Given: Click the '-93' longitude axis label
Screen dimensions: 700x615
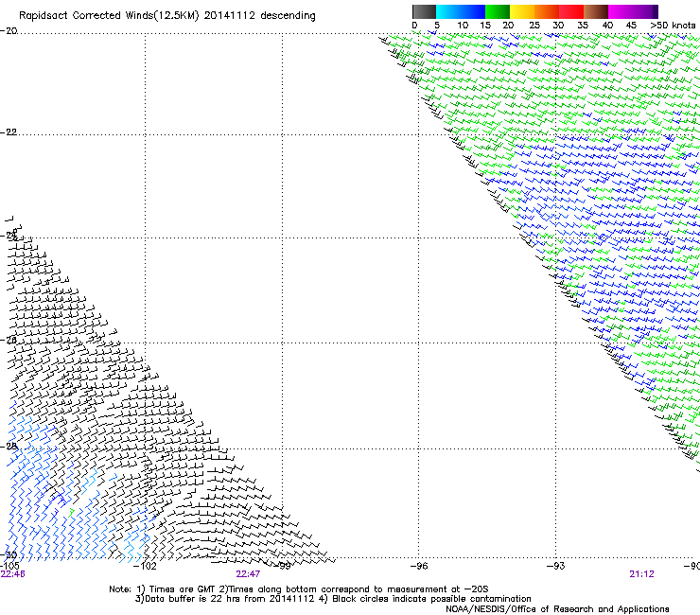Looking at the screenshot, I should [556, 567].
